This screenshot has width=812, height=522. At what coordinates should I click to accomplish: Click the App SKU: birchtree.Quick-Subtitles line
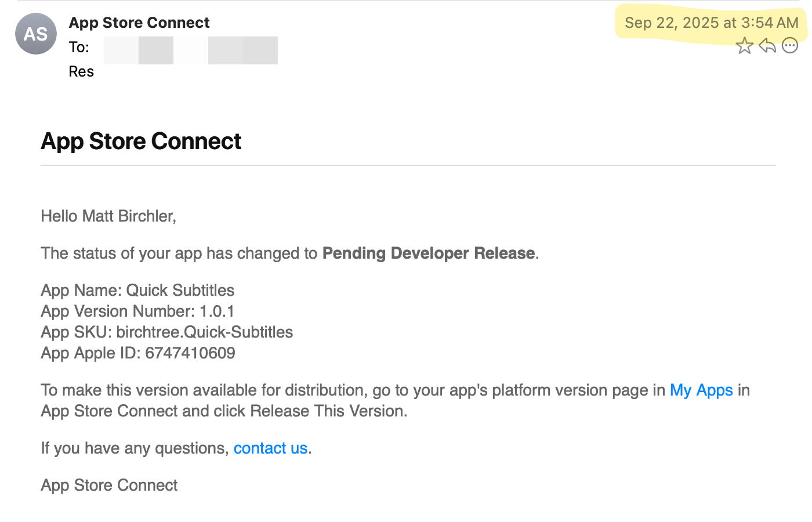pyautogui.click(x=167, y=332)
